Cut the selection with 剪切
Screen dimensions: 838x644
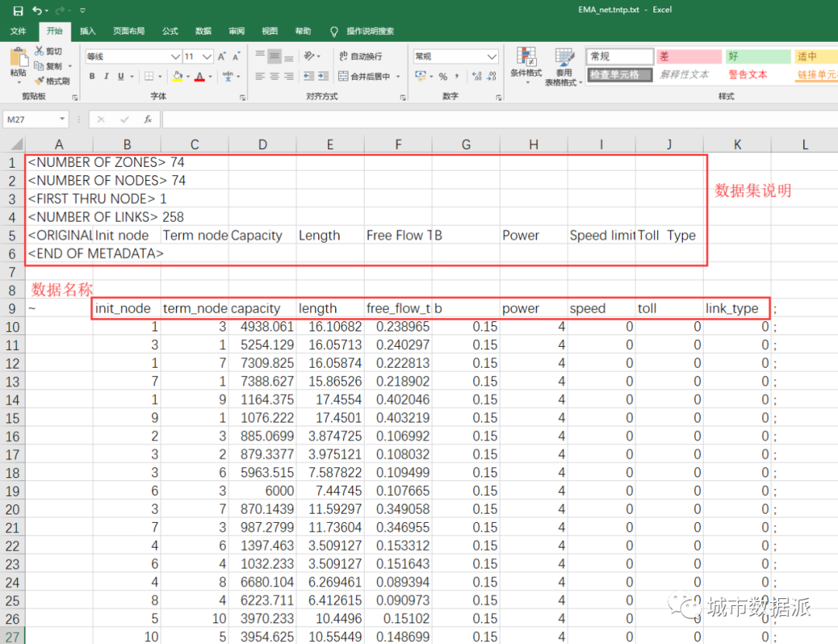49,51
